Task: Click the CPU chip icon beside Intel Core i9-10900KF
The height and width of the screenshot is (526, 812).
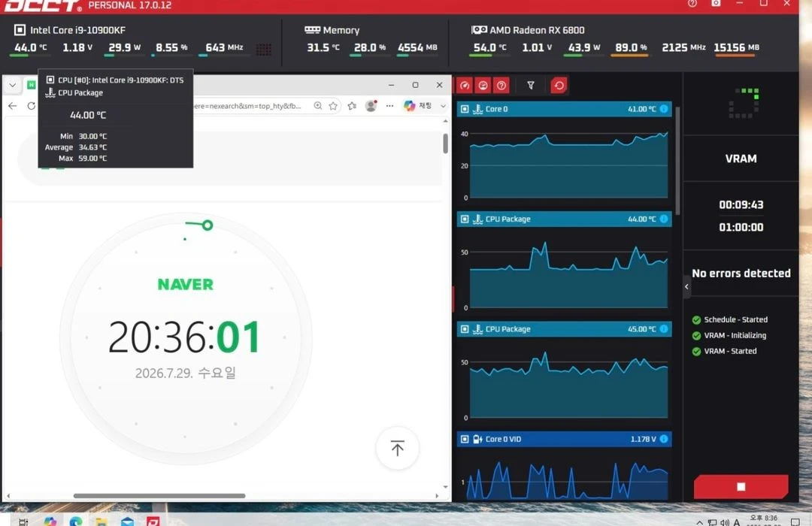Action: 20,30
